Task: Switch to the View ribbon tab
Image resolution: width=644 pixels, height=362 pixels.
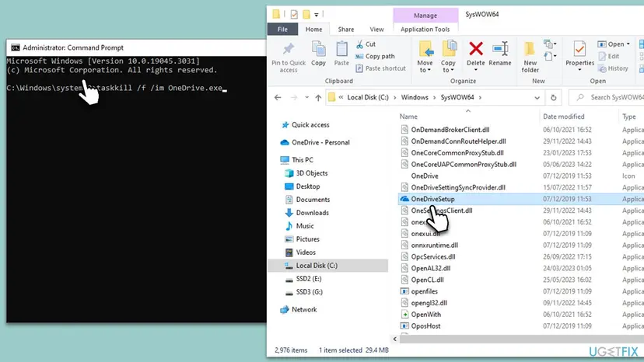Action: click(x=376, y=30)
